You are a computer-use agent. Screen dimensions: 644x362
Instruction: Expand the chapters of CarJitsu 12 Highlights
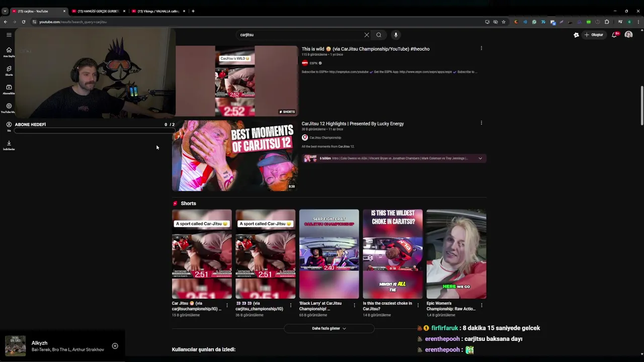coord(480,158)
